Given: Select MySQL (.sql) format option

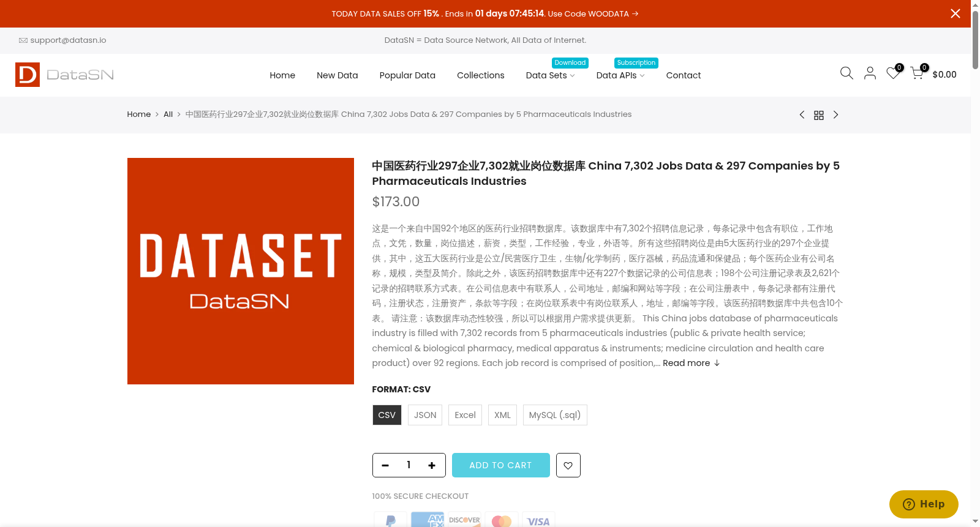Looking at the screenshot, I should [x=555, y=415].
